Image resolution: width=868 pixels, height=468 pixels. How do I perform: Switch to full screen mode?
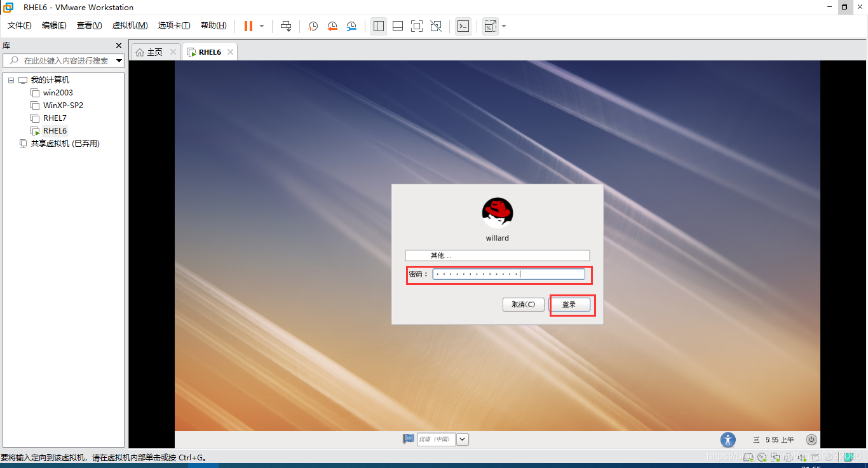(x=417, y=26)
